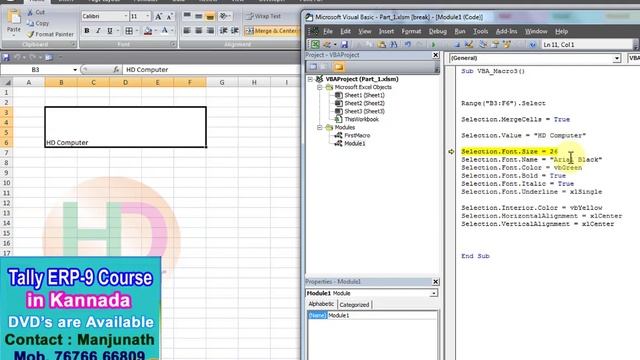Viewport: 640px width, 360px height.
Task: Toggle Align Text Left in Excel ribbon
Action: pyautogui.click(x=187, y=31)
